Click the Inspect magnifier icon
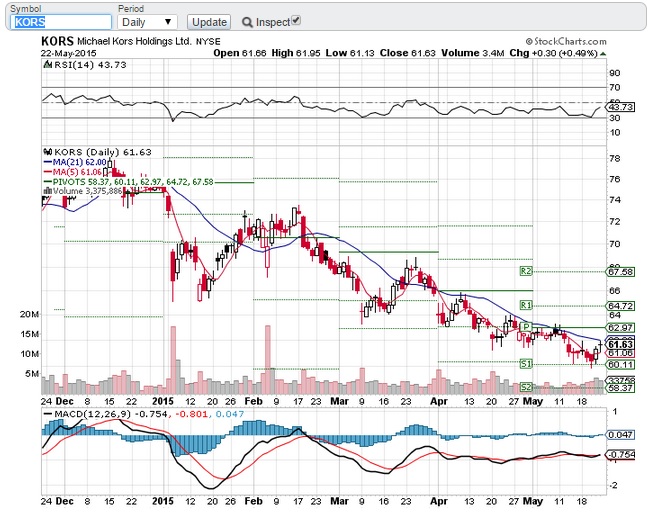 click(x=247, y=22)
